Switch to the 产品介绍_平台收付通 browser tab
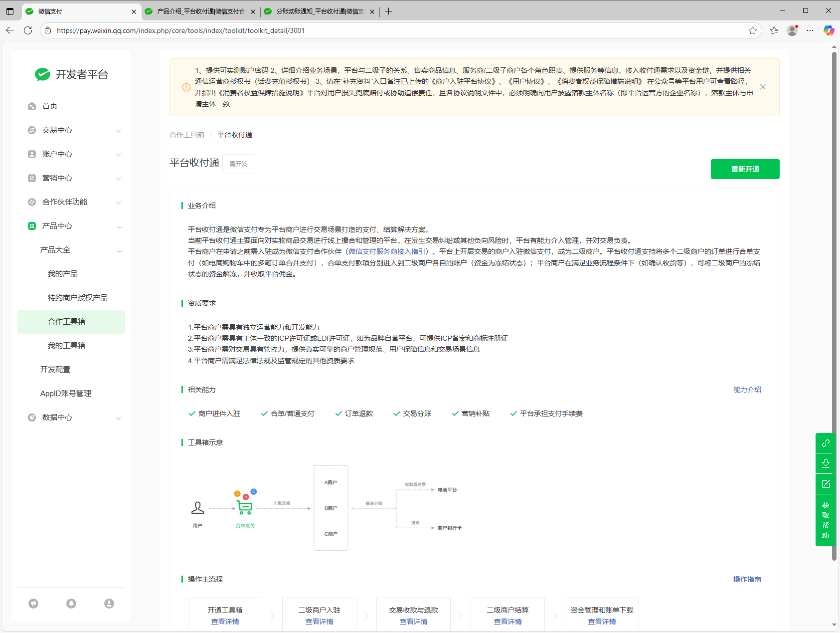The height and width of the screenshot is (633, 840). pos(200,11)
